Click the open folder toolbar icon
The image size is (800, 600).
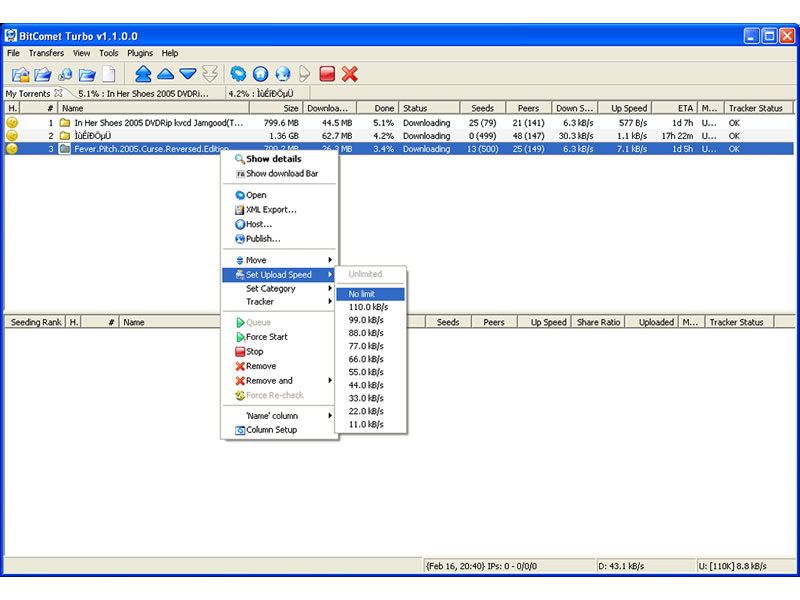(87, 74)
